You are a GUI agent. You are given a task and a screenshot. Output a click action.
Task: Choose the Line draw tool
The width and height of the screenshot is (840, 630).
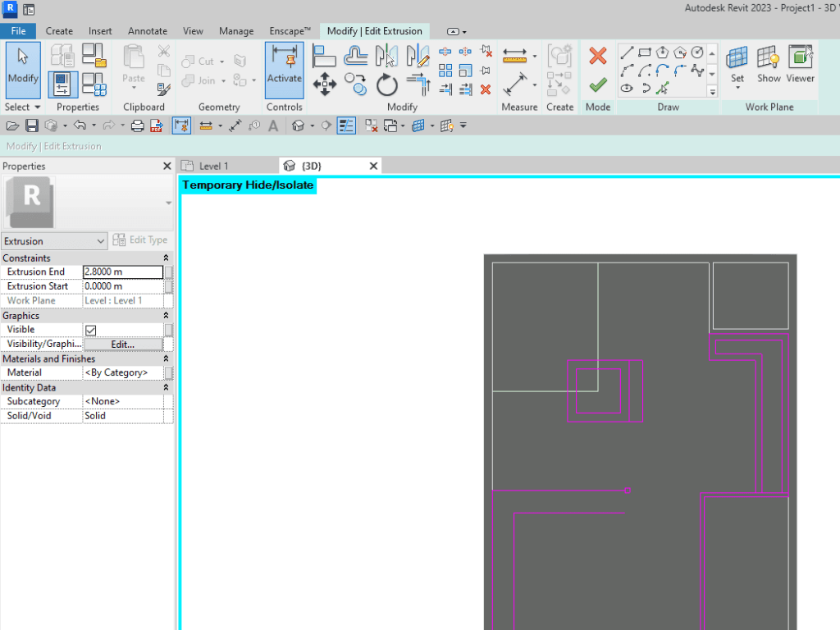[x=627, y=52]
